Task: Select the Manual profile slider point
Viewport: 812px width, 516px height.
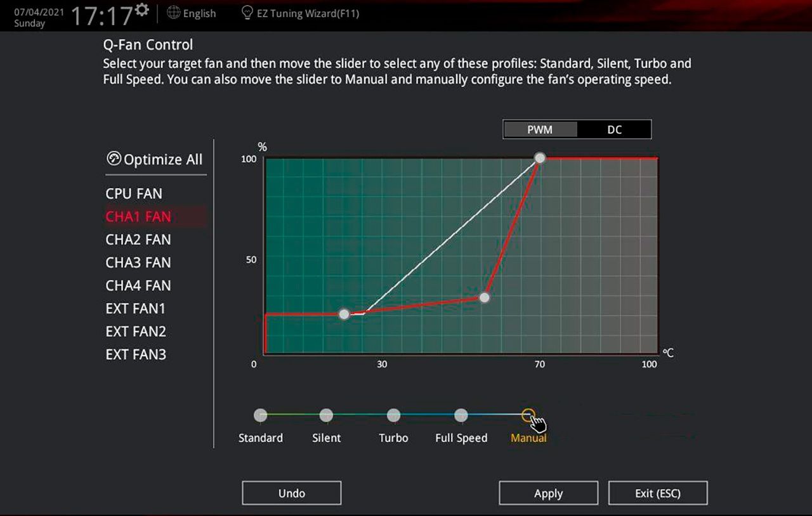Action: 528,415
